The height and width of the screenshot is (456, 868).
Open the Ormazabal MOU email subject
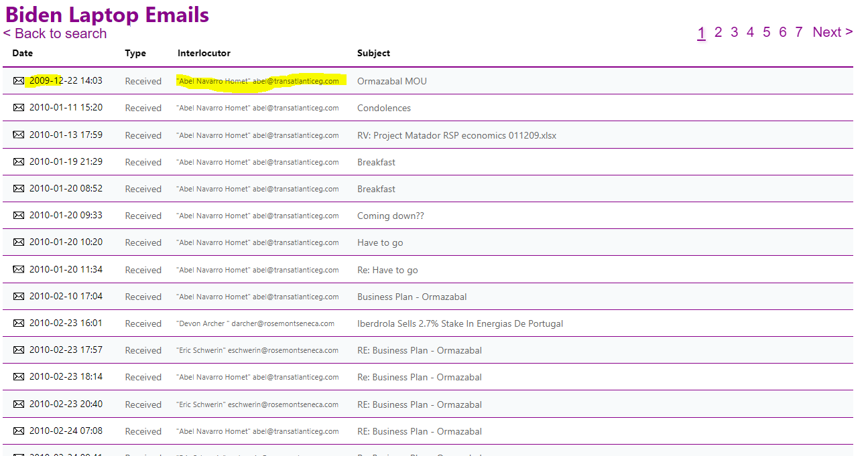(x=392, y=81)
